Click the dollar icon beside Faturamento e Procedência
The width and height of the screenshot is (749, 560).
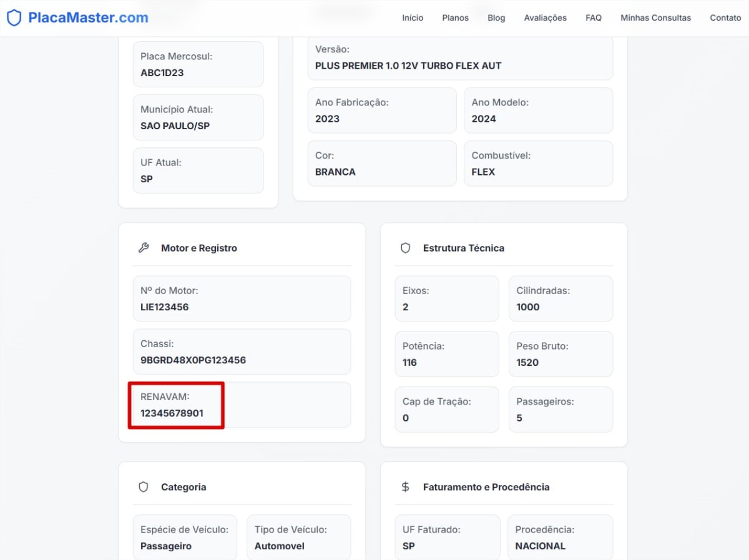click(406, 487)
